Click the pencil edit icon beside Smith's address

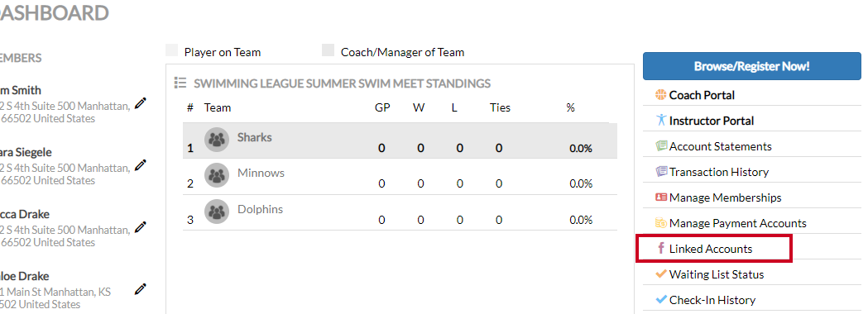[x=141, y=102]
